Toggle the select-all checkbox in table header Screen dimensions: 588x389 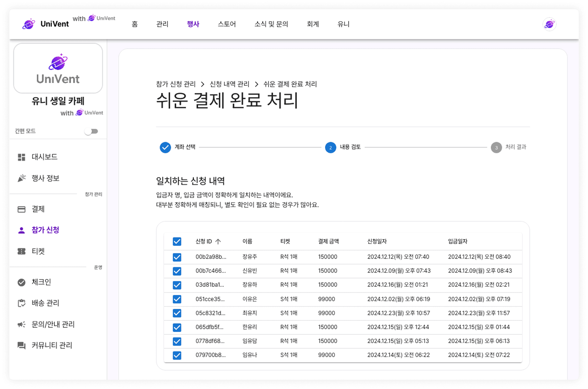coord(177,241)
